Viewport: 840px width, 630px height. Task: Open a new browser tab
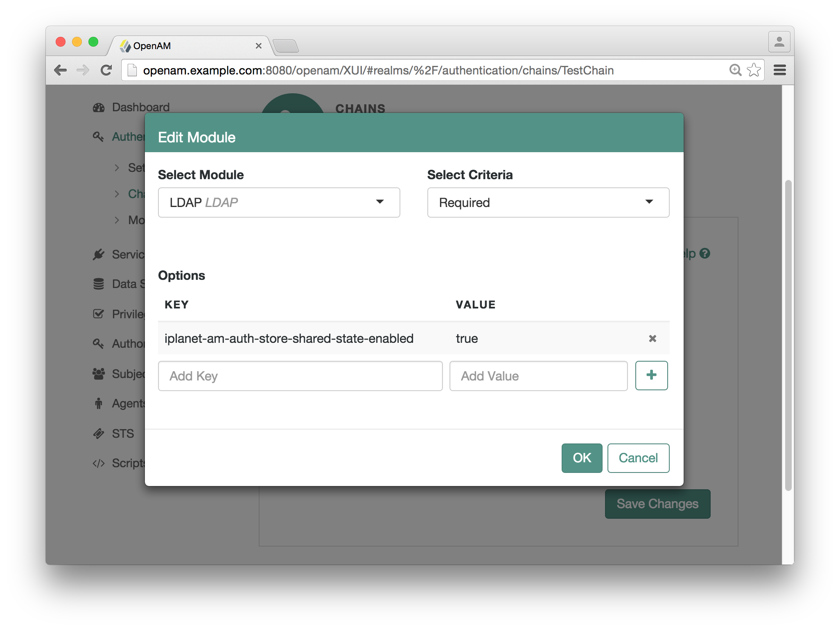click(285, 46)
